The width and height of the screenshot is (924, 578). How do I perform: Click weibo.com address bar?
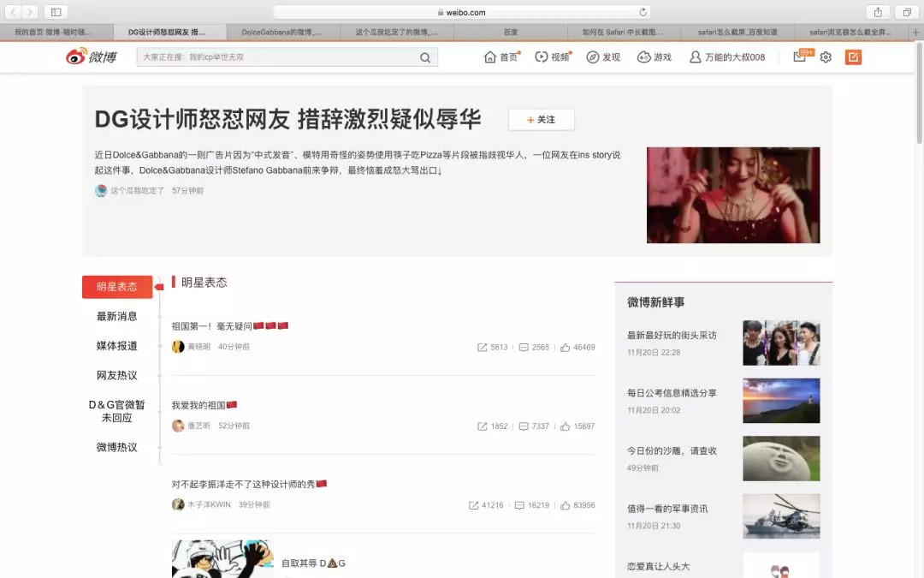click(x=463, y=12)
